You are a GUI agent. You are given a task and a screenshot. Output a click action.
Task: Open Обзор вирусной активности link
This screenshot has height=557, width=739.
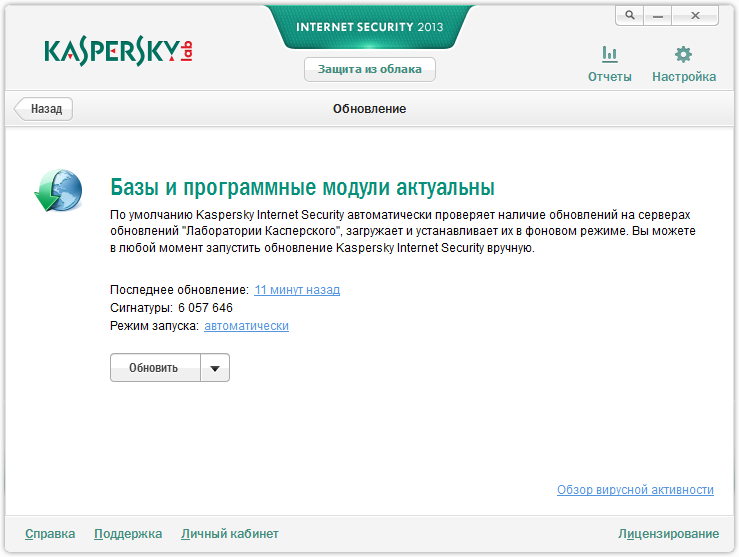pyautogui.click(x=635, y=490)
